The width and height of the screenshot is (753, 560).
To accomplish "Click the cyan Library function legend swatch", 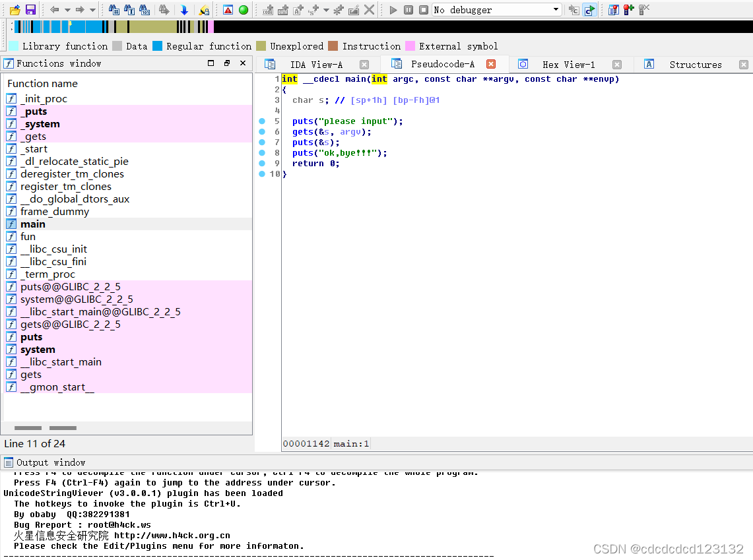I will pos(14,46).
